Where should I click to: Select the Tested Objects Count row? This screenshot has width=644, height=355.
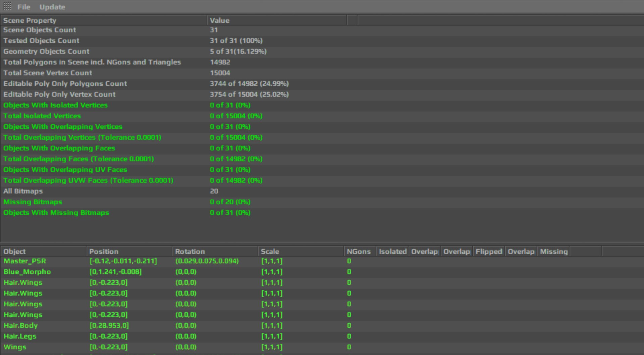[x=322, y=41]
